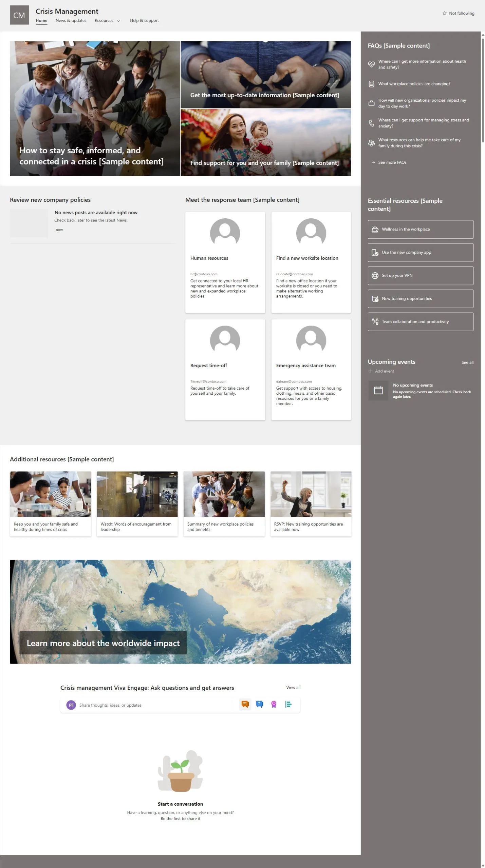Viewport: 485px width, 868px height.
Task: Open News & updates menu item
Action: click(x=71, y=20)
